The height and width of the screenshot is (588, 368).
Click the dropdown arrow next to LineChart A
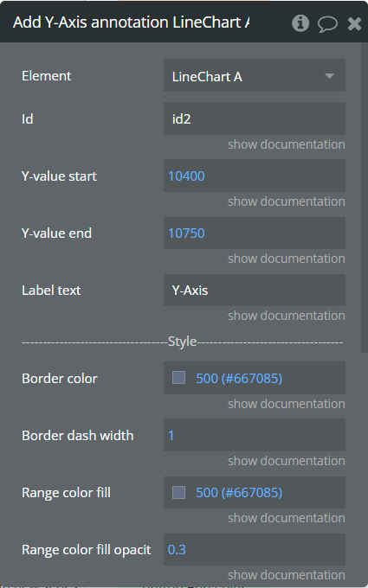click(x=329, y=76)
